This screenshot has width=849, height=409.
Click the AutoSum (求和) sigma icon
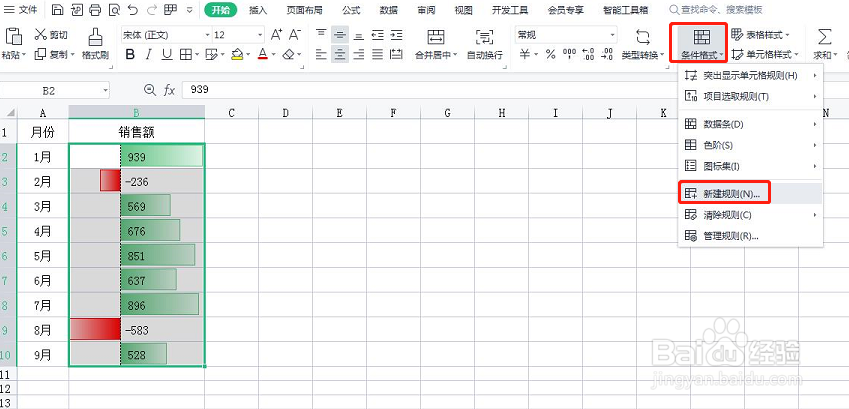pyautogui.click(x=824, y=37)
